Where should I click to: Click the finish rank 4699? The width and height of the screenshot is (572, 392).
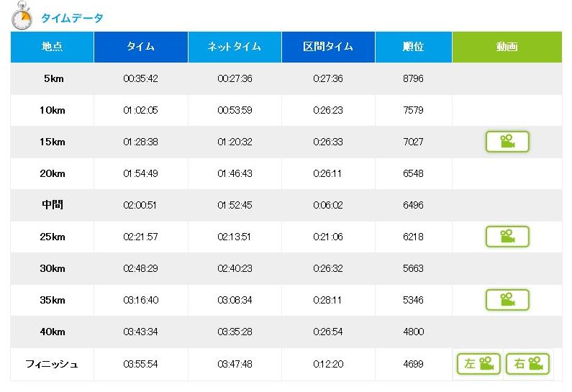[x=413, y=364]
